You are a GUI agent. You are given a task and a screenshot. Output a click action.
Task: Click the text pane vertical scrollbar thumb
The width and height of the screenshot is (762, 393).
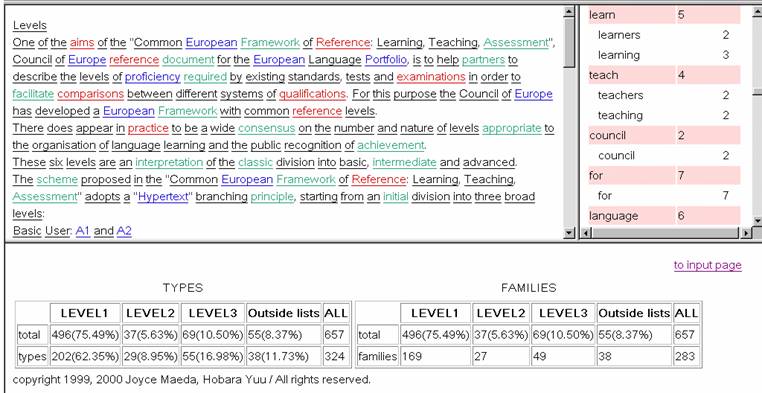(x=569, y=43)
